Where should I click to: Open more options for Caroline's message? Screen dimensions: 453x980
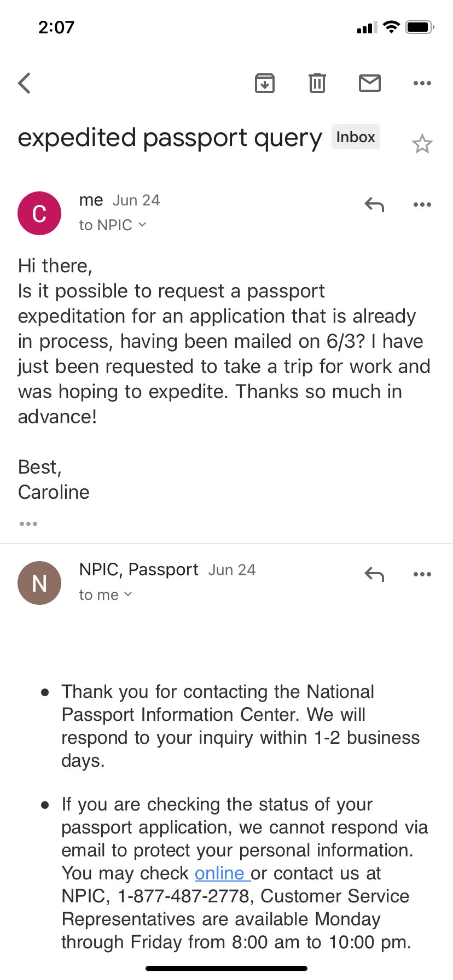422,205
